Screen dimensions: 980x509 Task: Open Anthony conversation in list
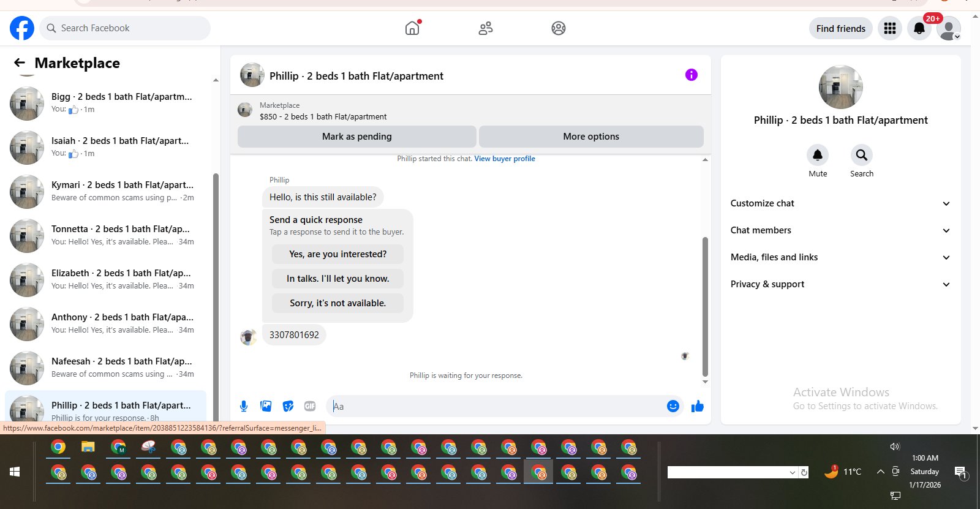tap(105, 323)
